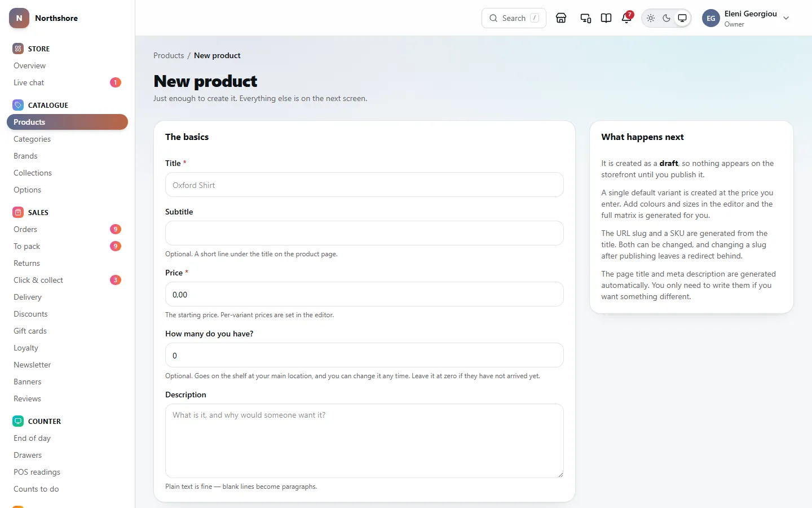Open Categories in the sidebar
The width and height of the screenshot is (812, 508).
[x=67, y=139]
